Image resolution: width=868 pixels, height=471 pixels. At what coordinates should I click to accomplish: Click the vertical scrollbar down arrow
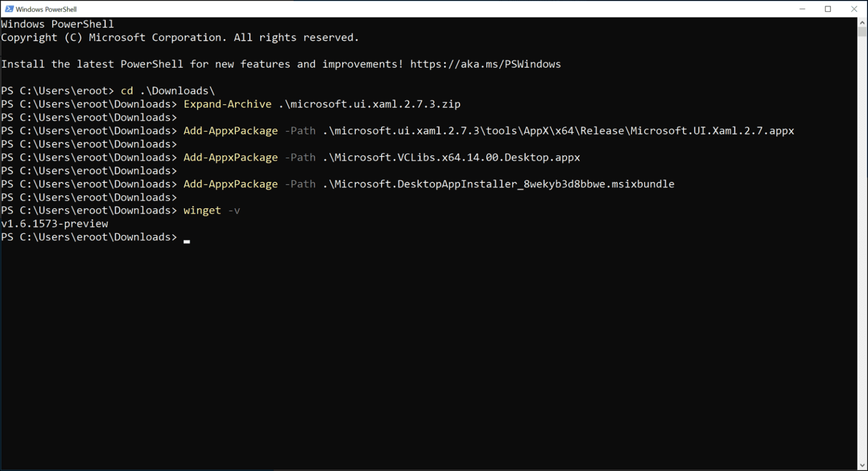coord(862,465)
